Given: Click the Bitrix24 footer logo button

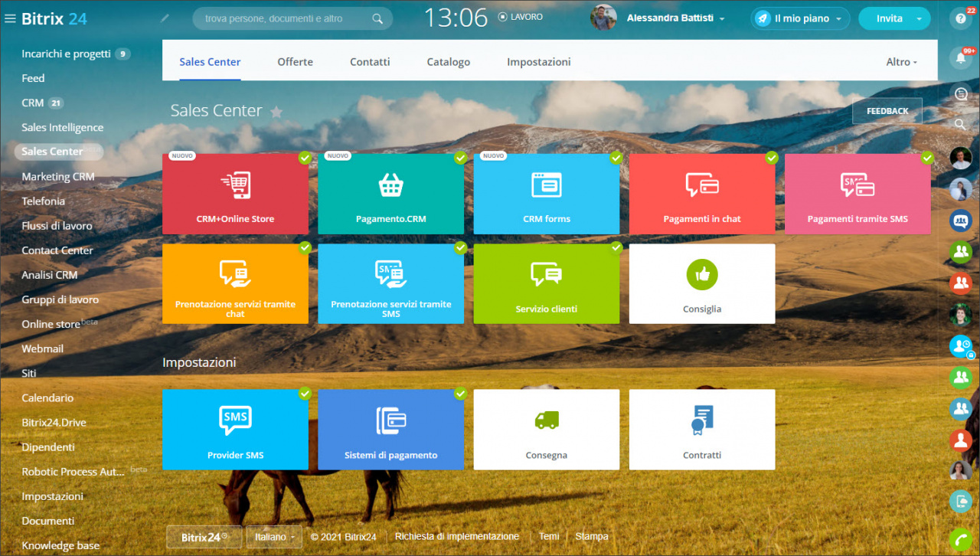Looking at the screenshot, I should (204, 537).
